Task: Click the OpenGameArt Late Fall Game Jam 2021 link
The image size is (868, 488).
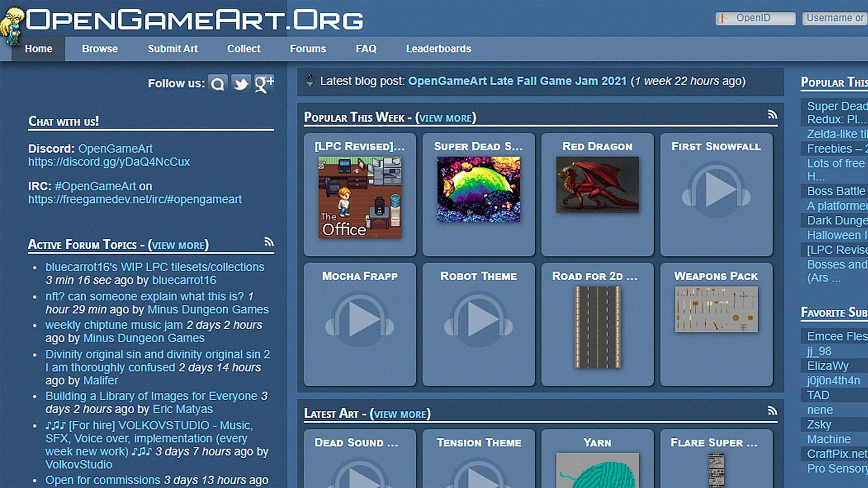Action: click(x=517, y=81)
